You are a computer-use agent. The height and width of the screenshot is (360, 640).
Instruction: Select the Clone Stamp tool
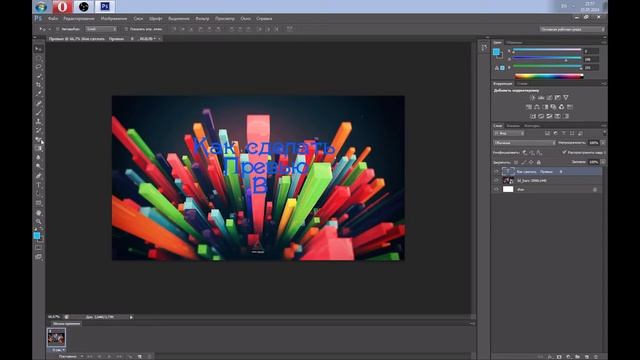[38, 122]
